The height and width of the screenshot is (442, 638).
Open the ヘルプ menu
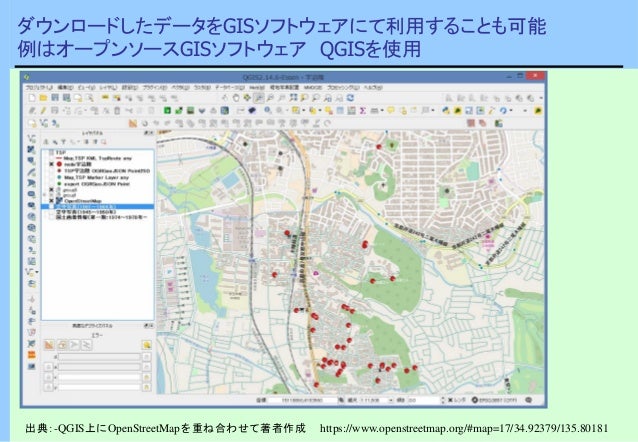pyautogui.click(x=373, y=88)
